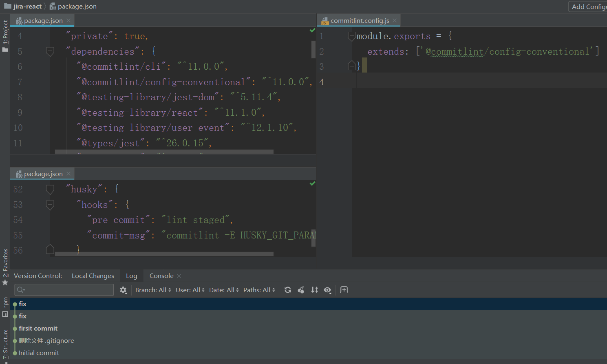Image resolution: width=607 pixels, height=364 pixels.
Task: Switch to the commitlint.config.js editor tab
Action: 360,21
